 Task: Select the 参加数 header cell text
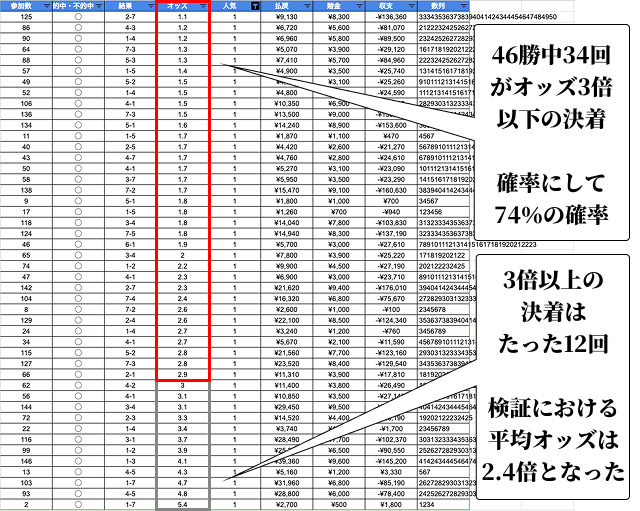click(21, 6)
